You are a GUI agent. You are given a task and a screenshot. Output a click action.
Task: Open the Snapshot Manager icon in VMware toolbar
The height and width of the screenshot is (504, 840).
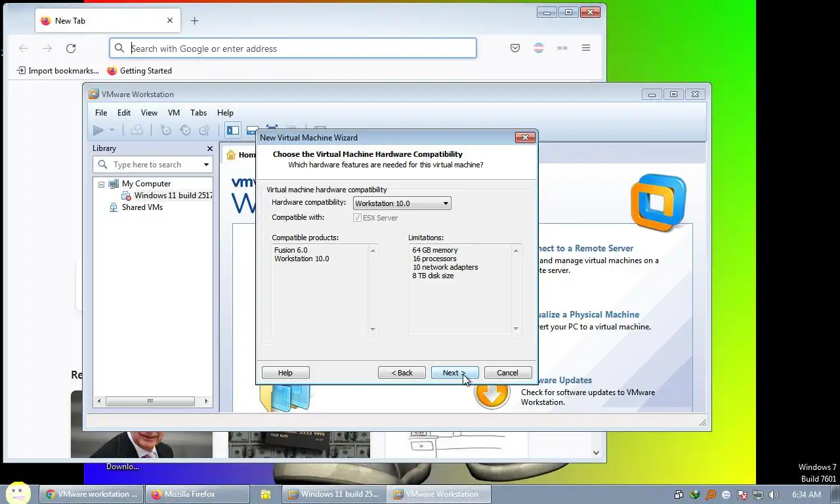(x=204, y=131)
